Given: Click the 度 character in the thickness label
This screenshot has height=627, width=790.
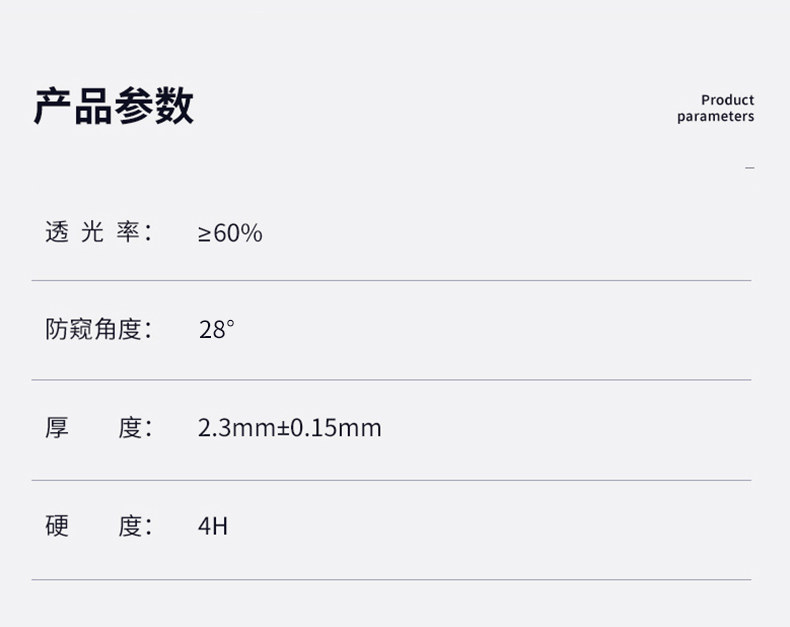Looking at the screenshot, I should [x=131, y=428].
